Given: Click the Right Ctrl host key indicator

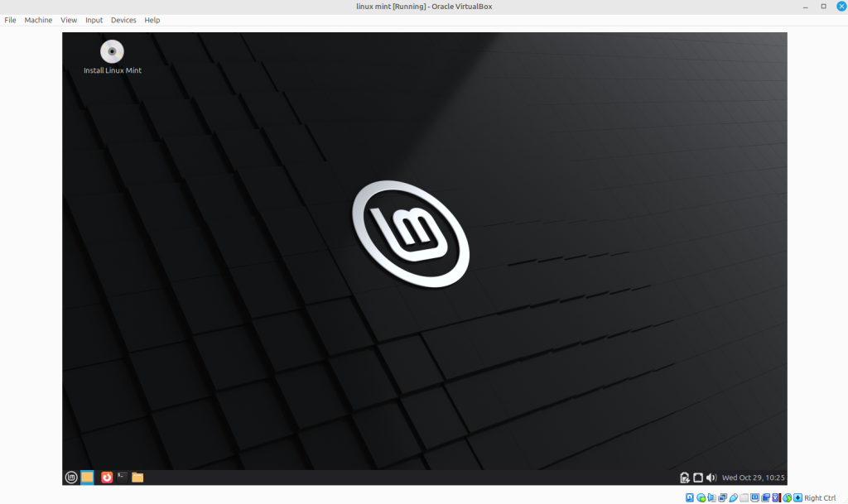Looking at the screenshot, I should (820, 498).
